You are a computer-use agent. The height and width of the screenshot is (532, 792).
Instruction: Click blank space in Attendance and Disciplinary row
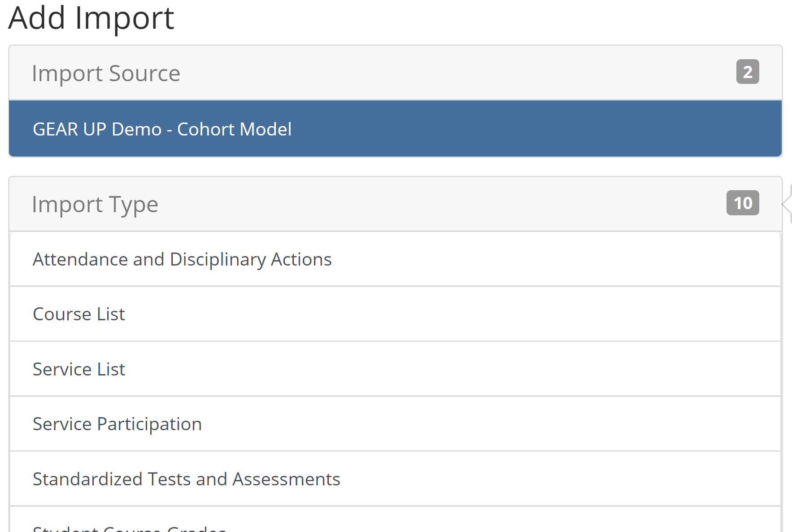(538, 259)
